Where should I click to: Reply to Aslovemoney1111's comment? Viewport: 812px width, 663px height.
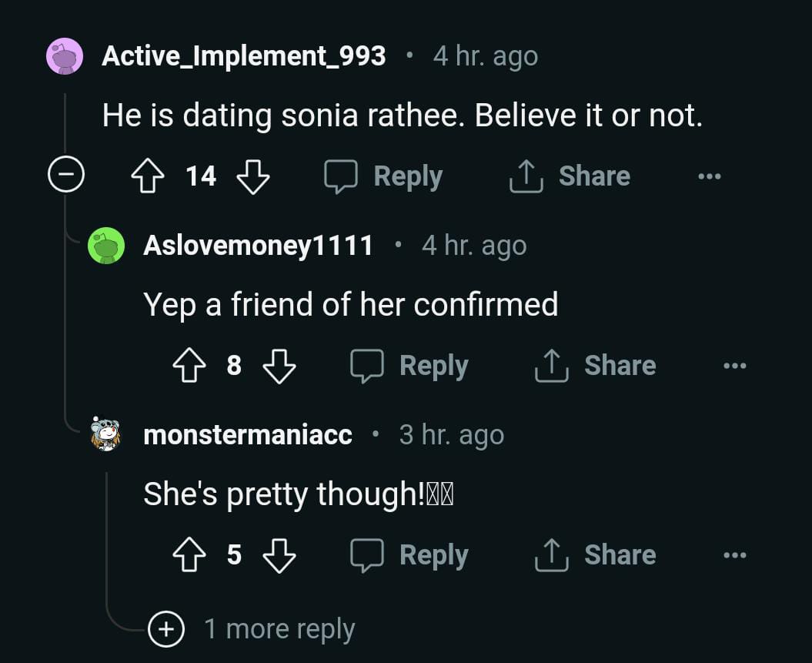click(x=409, y=365)
